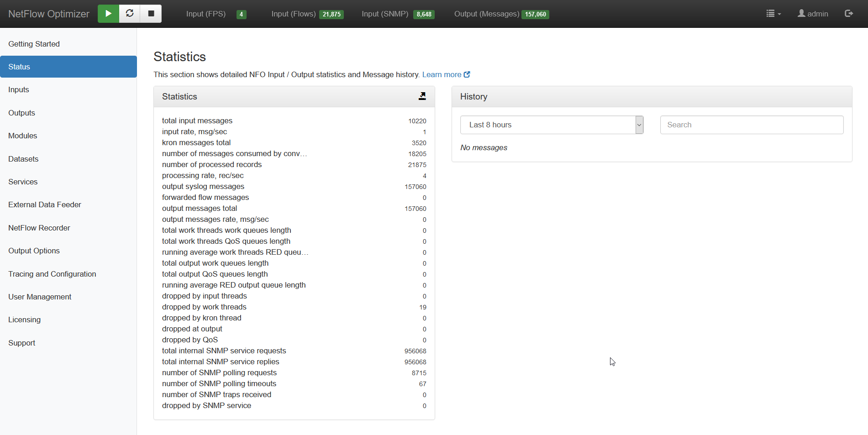Click 'dropped by work threads' label
Screen dimensions: 868x435
pos(204,307)
